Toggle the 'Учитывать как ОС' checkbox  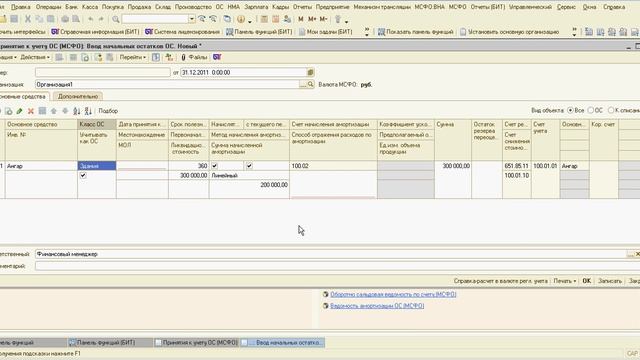click(x=83, y=175)
